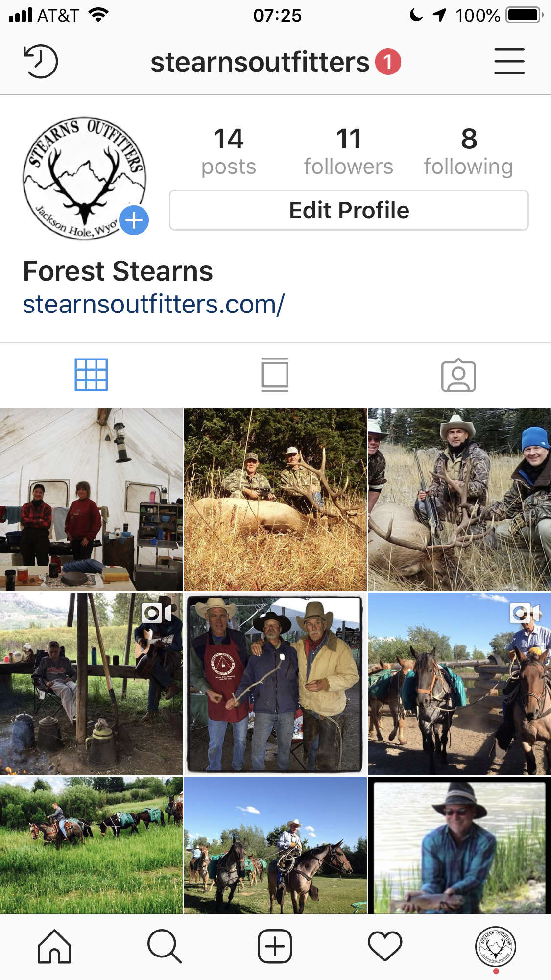The height and width of the screenshot is (980, 551).
Task: Tap the blue plus on profile picture
Action: (x=134, y=220)
